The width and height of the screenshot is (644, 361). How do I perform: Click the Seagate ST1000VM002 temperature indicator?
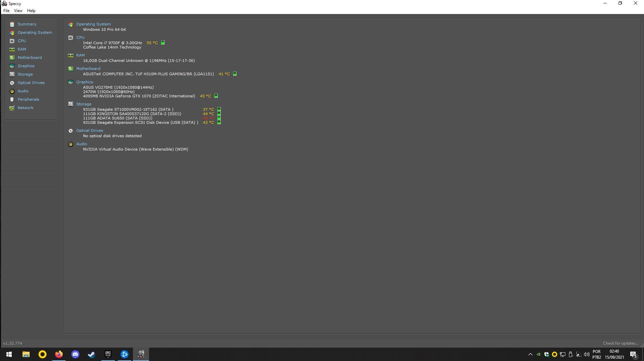click(219, 109)
